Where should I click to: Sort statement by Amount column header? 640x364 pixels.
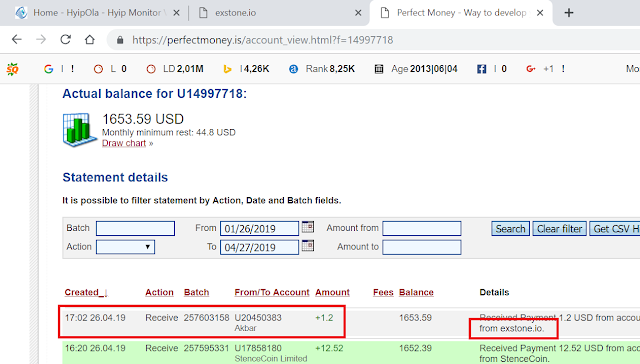332,292
